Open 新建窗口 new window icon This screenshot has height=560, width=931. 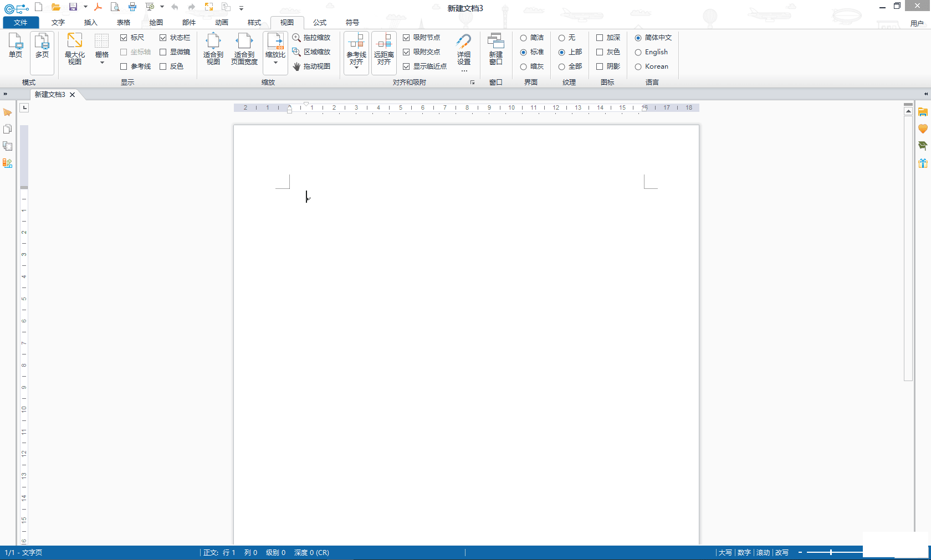pyautogui.click(x=495, y=48)
